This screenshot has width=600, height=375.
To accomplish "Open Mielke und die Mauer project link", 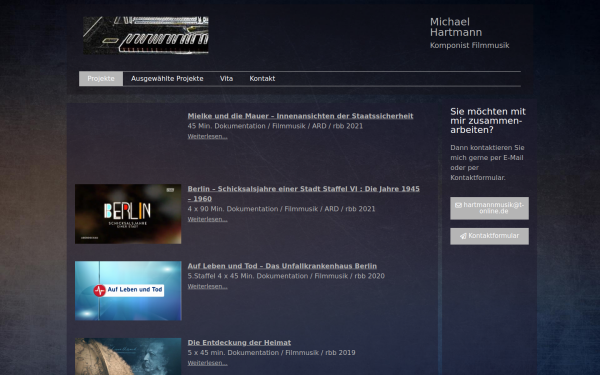I will 300,116.
